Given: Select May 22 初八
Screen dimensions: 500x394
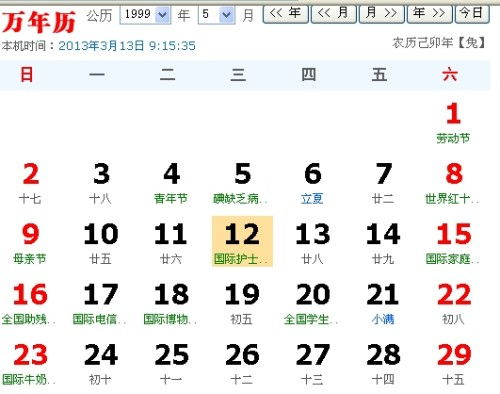Looking at the screenshot, I should [453, 304].
